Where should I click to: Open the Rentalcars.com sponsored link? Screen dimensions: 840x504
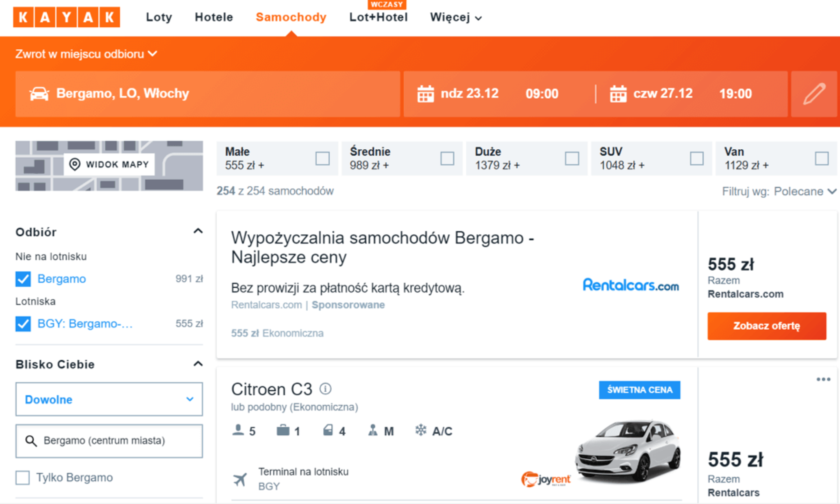click(x=266, y=305)
